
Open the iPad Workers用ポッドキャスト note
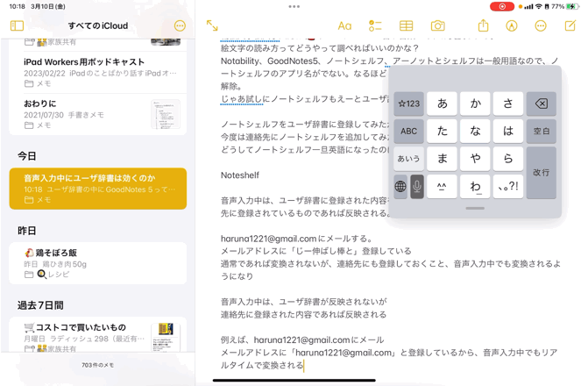pyautogui.click(x=98, y=73)
